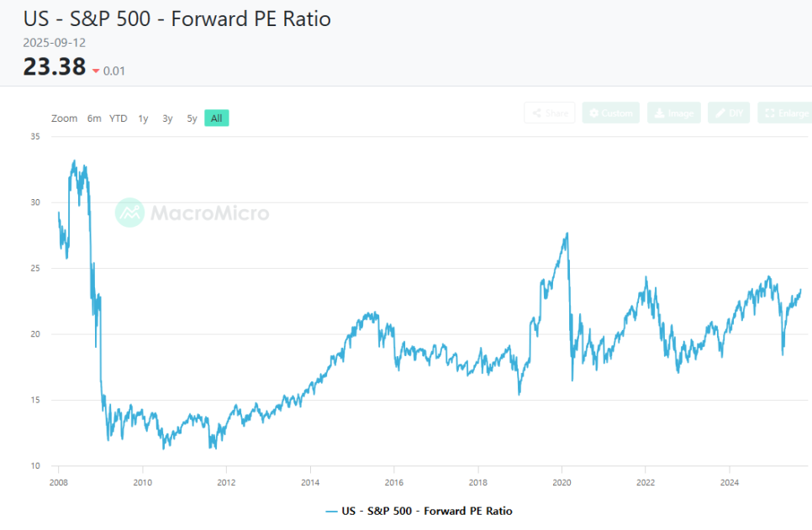Image resolution: width=812 pixels, height=530 pixels.
Task: Click the Enlarge fullscreen icon
Action: (x=786, y=113)
